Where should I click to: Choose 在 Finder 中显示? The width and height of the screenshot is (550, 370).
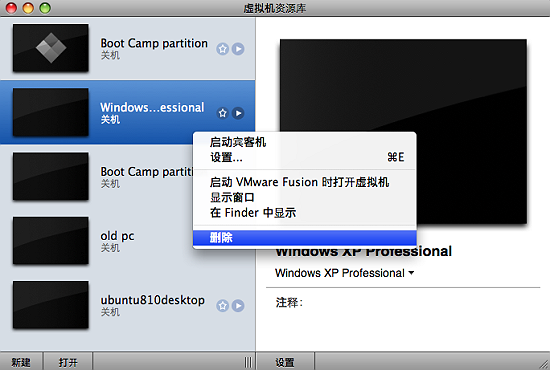(x=304, y=213)
